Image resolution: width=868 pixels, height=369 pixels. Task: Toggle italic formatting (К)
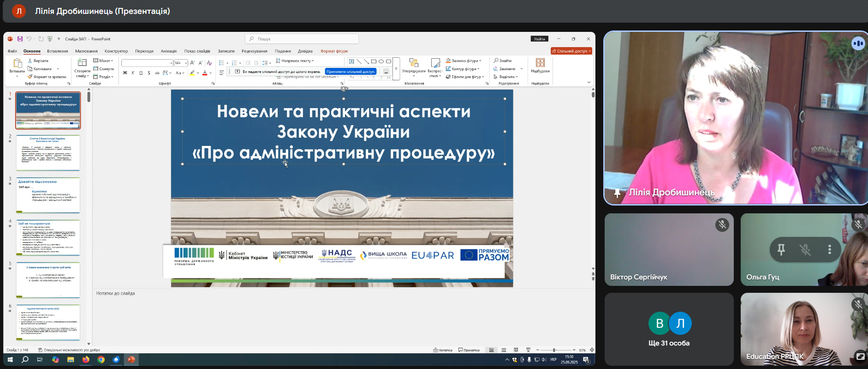coord(133,73)
